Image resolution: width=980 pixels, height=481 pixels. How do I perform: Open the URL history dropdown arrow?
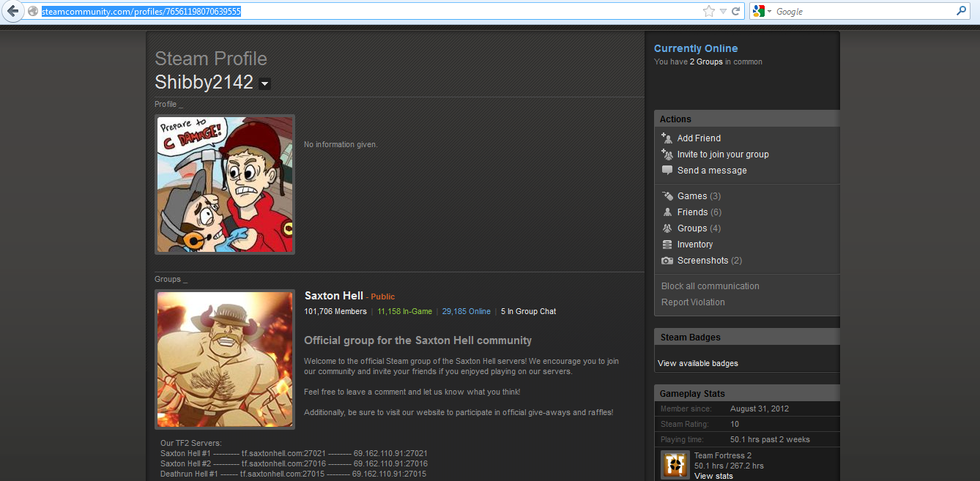tap(723, 12)
